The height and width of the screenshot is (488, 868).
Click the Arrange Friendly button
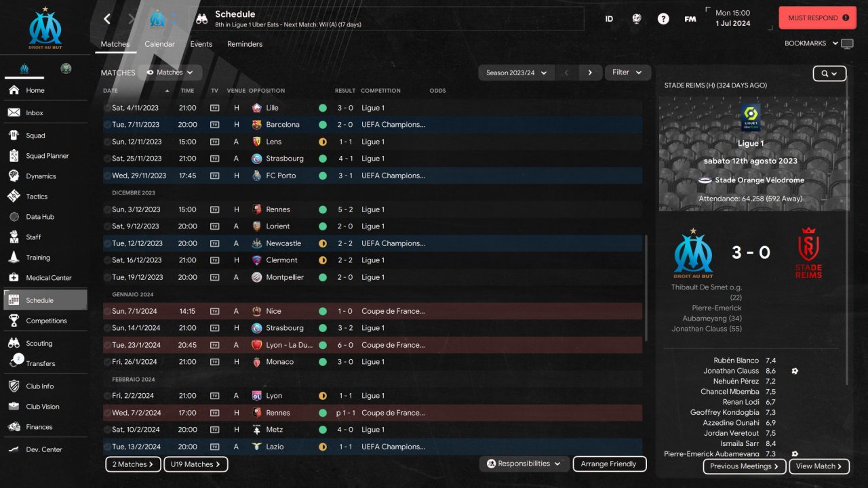[x=610, y=464]
